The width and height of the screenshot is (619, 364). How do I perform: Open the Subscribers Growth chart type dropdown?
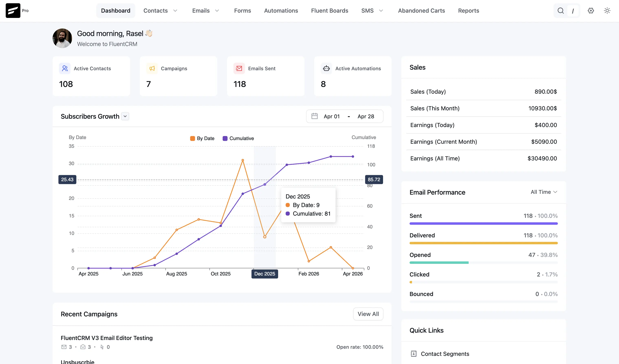[x=125, y=116]
